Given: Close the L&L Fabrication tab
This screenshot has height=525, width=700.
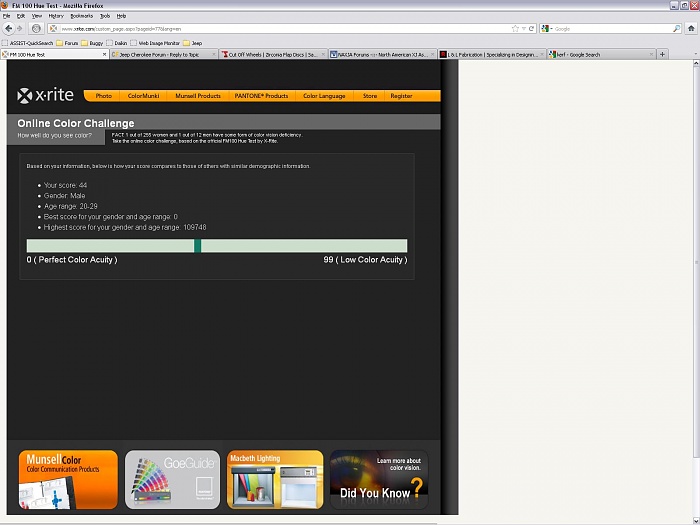Looking at the screenshot, I should tap(542, 54).
